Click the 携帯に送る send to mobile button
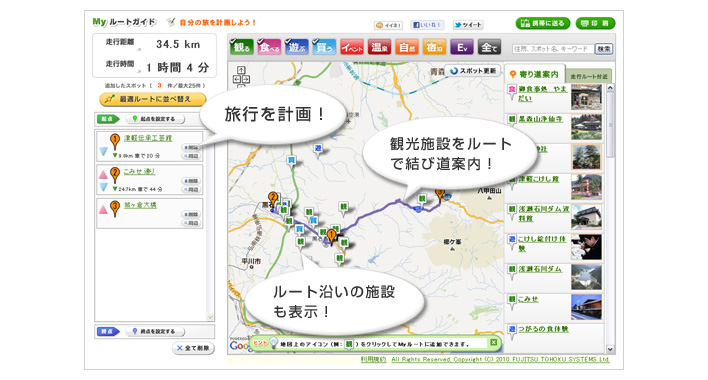708x380 pixels. [x=543, y=23]
